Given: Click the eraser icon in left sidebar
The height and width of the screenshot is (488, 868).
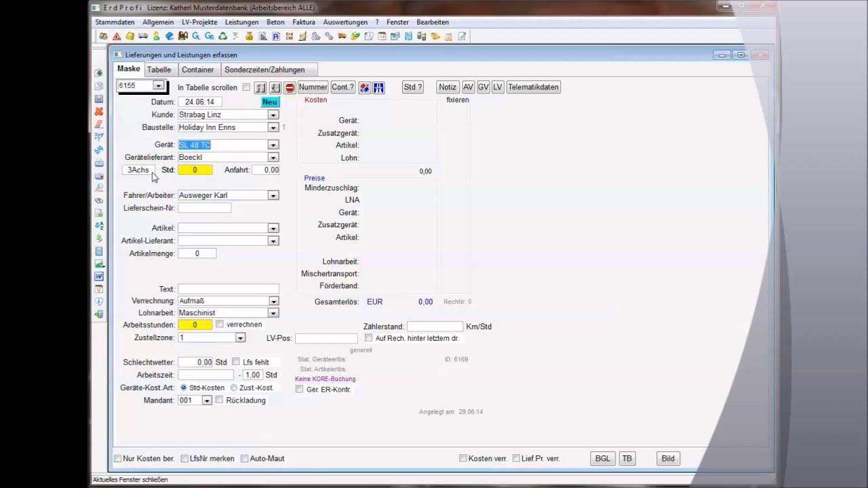Looking at the screenshot, I should point(99,124).
